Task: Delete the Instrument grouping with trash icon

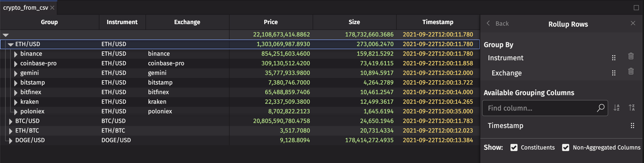Action: [631, 56]
